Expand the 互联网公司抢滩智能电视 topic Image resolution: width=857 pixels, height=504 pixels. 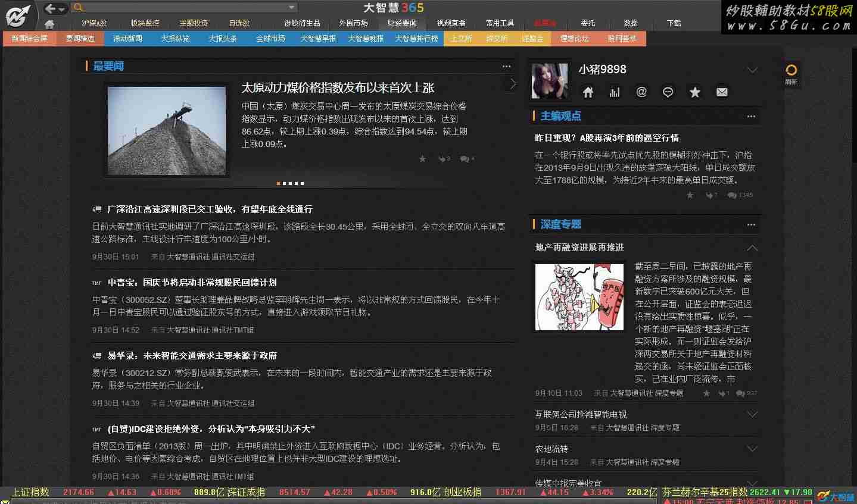(x=752, y=415)
